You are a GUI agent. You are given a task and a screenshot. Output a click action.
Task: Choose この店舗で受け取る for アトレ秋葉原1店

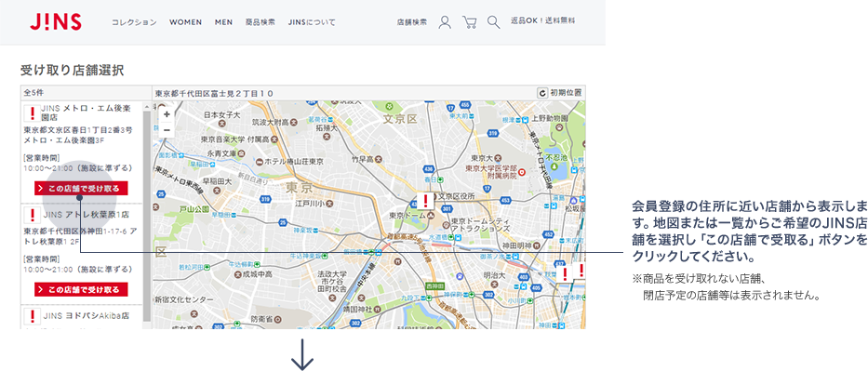point(81,289)
